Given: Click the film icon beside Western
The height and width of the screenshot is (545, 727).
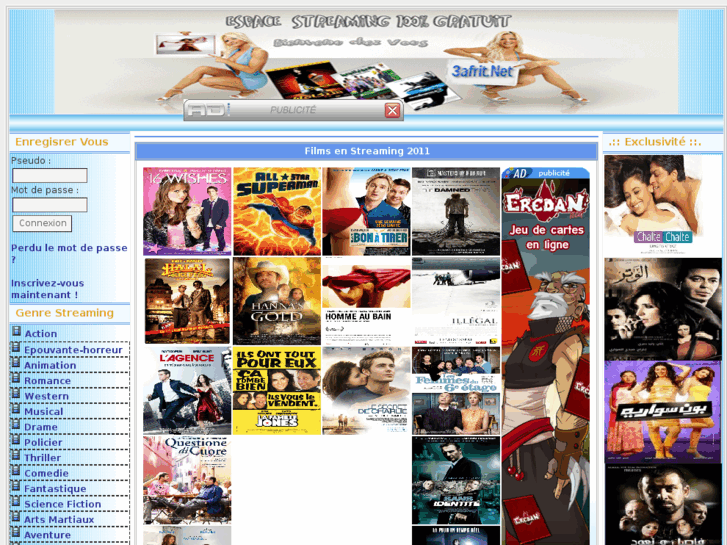Looking at the screenshot, I should pos(16,394).
